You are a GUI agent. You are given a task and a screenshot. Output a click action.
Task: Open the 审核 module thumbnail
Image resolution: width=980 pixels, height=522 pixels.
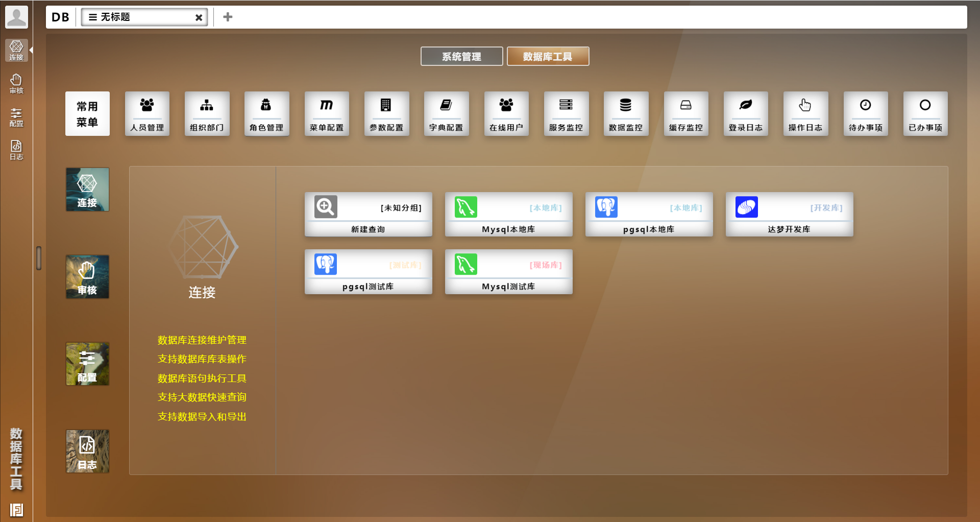(87, 277)
